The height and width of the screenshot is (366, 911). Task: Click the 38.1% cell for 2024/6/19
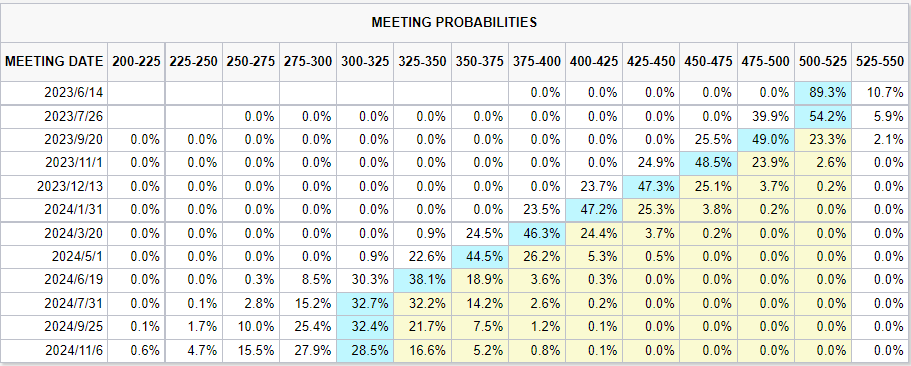click(423, 280)
